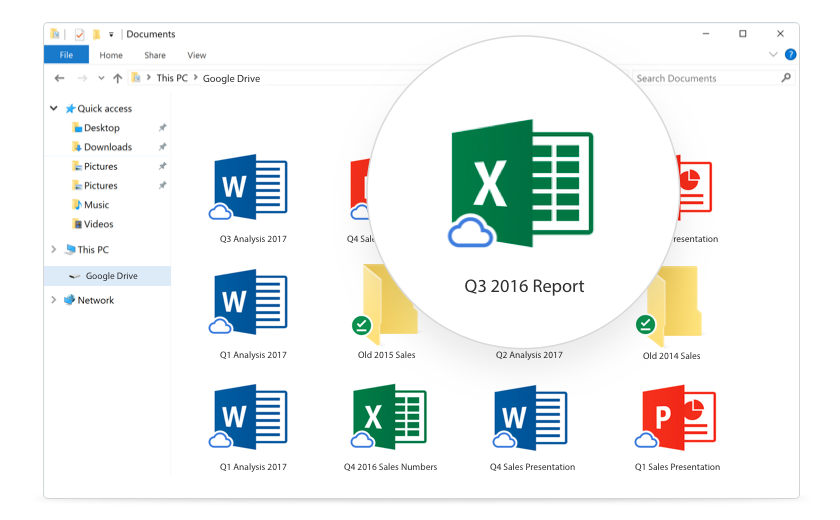Viewport: 840px width, 520px height.
Task: Open the Q4 2016 Sales Numbers Excel icon
Action: 389,417
